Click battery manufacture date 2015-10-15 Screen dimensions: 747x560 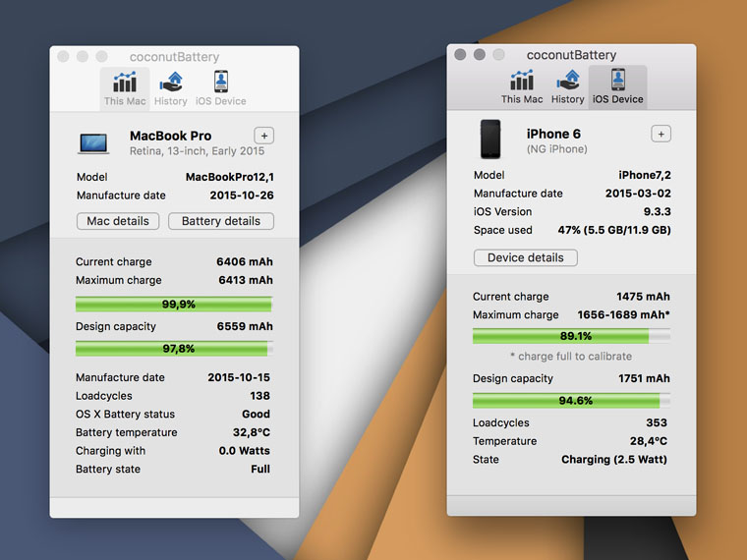click(x=239, y=377)
